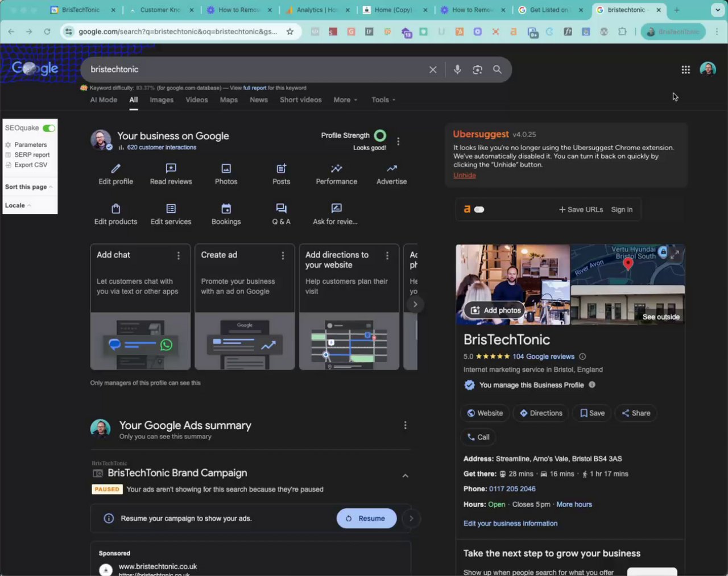
Task: Open 104 Google reviews link
Action: point(543,357)
